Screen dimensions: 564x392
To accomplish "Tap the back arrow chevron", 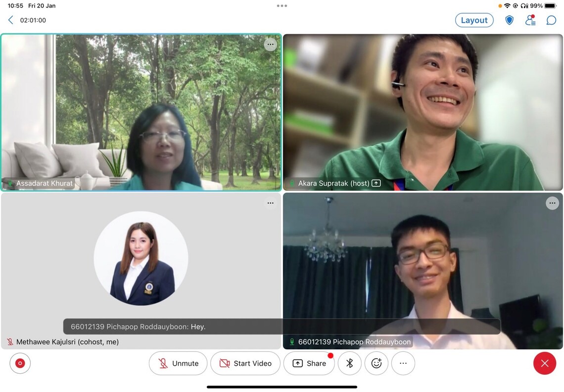I will [11, 20].
